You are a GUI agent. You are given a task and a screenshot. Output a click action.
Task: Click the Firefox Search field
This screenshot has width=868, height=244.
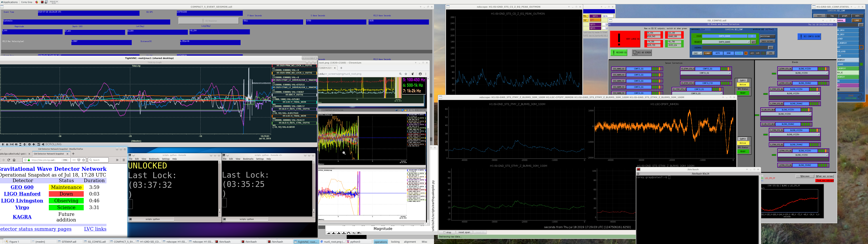[x=98, y=160]
